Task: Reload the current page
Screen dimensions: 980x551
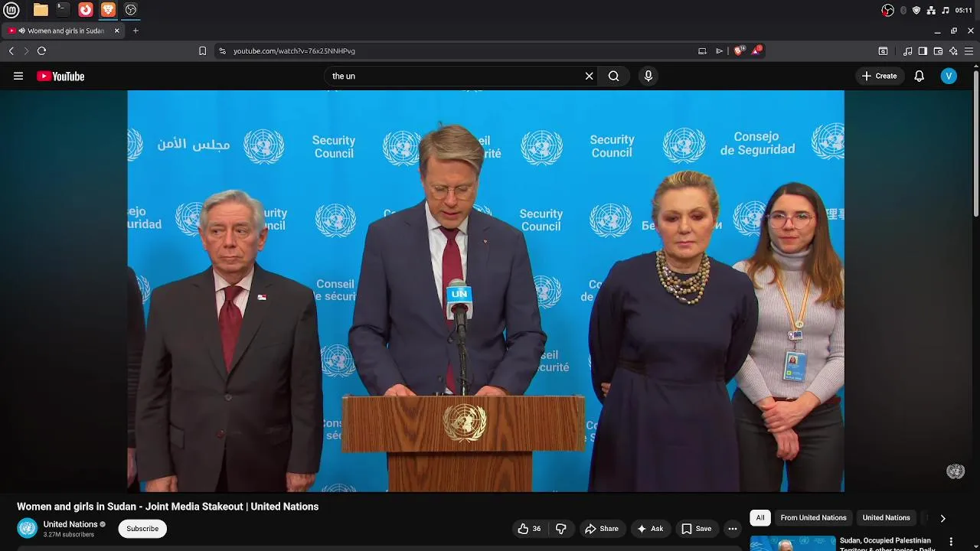Action: 41,51
